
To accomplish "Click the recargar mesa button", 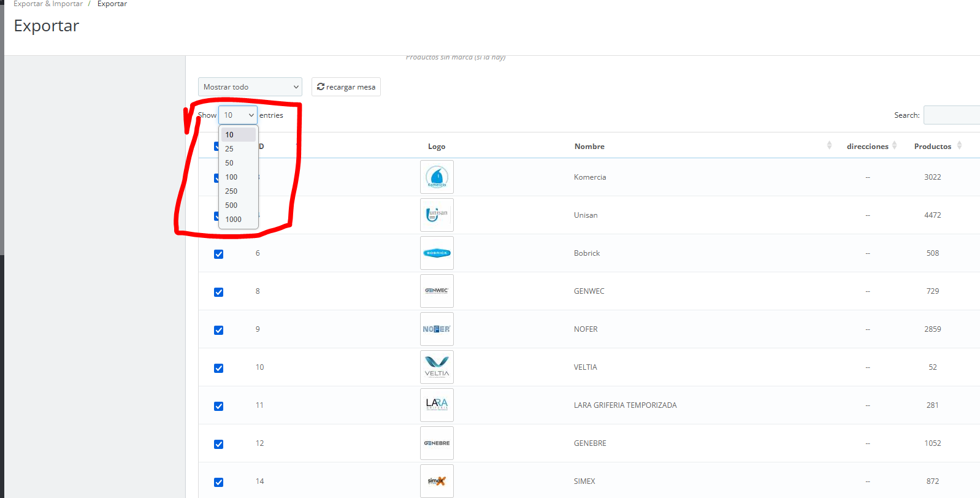I will (346, 87).
